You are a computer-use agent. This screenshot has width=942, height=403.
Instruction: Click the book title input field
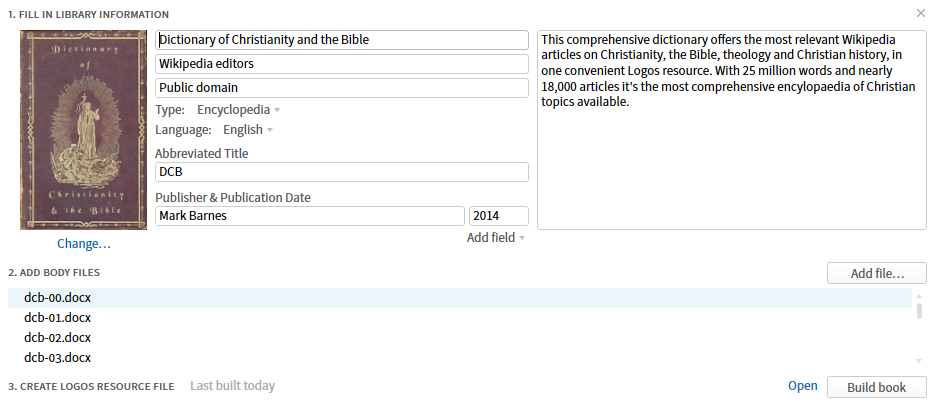pos(342,40)
